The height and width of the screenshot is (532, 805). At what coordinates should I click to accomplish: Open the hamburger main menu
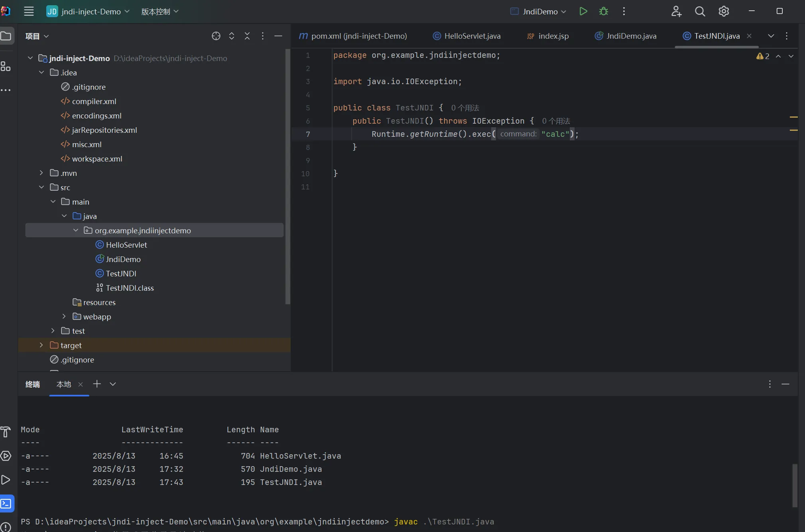pos(29,11)
